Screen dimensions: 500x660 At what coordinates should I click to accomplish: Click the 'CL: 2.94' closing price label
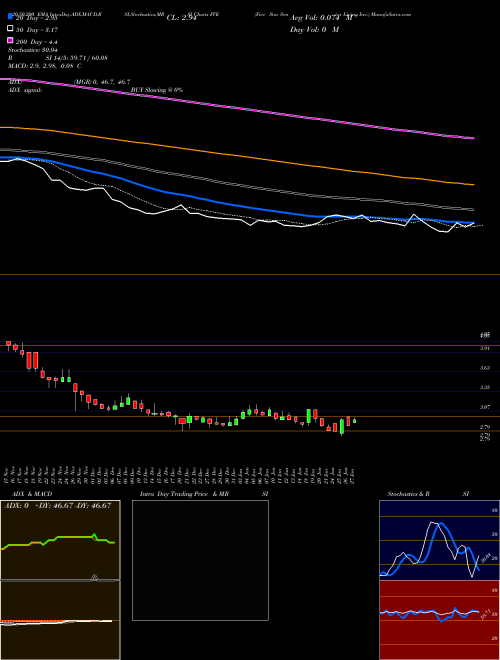click(181, 18)
